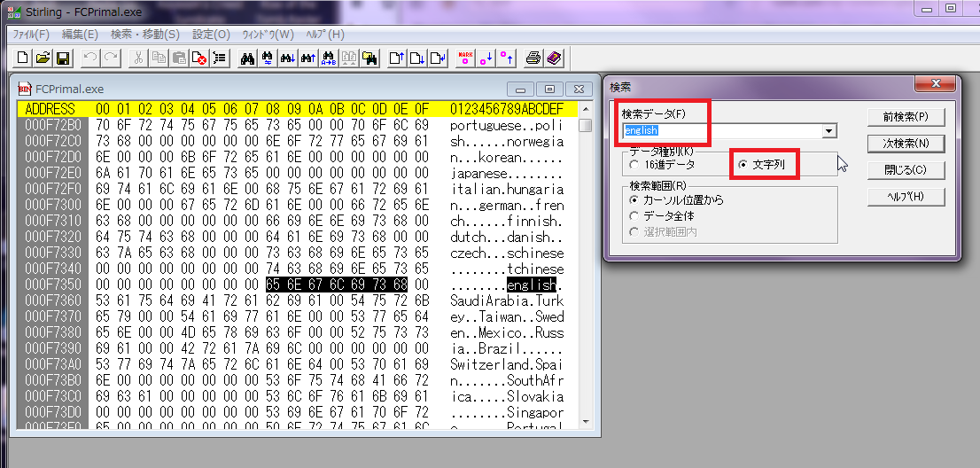Save the file with the floppy disk icon
The image size is (980, 468).
click(63, 58)
